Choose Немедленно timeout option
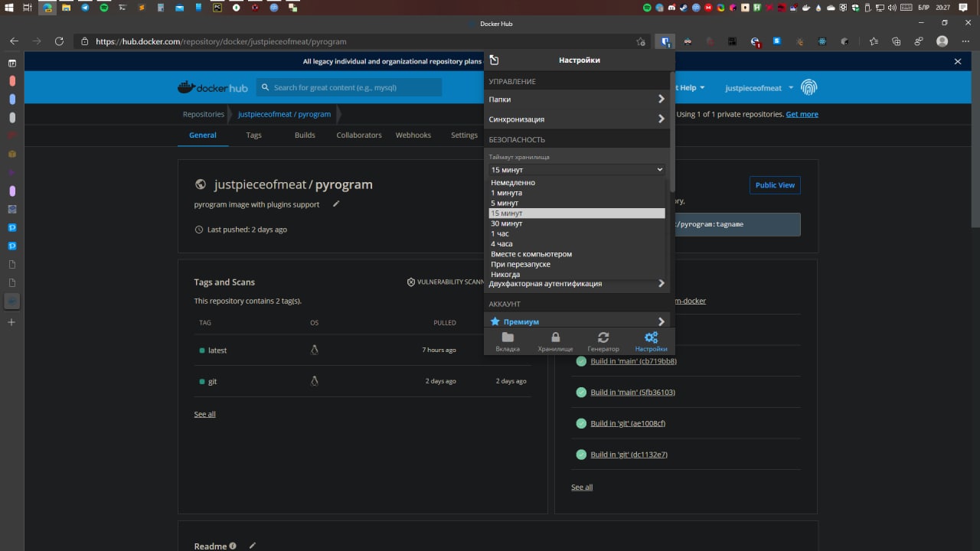This screenshot has width=980, height=551. click(x=577, y=182)
